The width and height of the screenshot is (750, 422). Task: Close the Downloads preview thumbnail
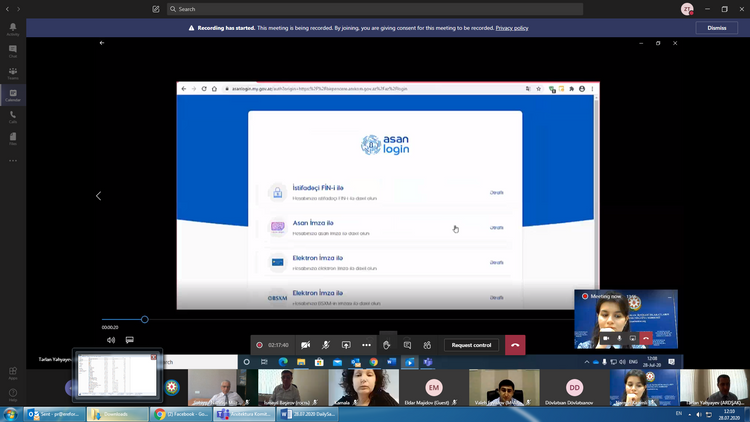tap(154, 357)
